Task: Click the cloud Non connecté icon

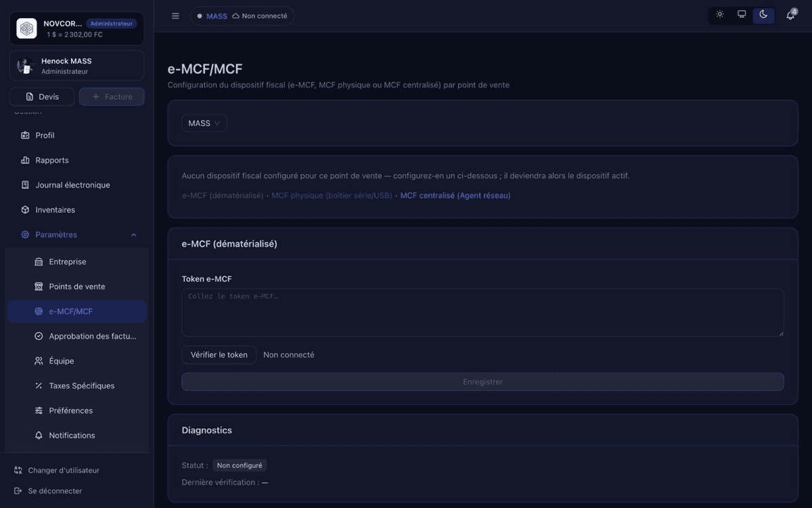Action: 235,16
